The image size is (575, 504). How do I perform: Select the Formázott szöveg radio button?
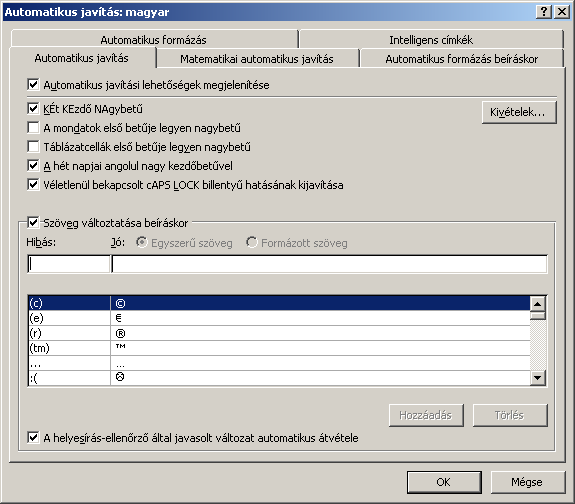[x=252, y=242]
